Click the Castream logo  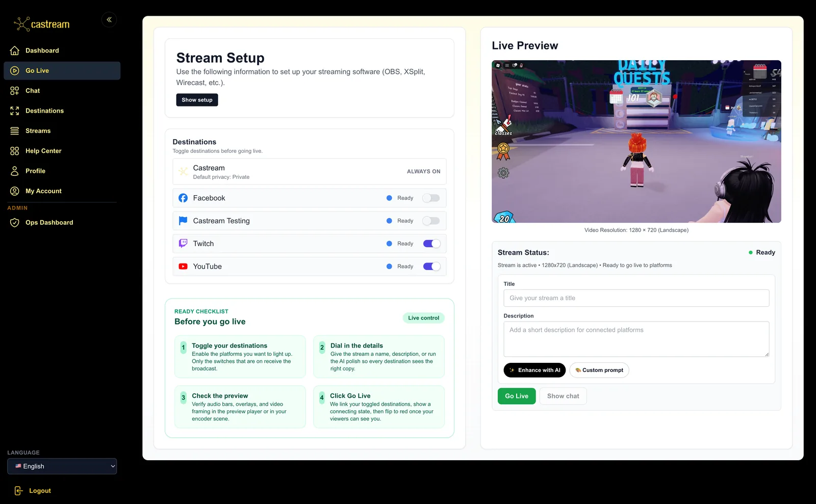point(42,23)
